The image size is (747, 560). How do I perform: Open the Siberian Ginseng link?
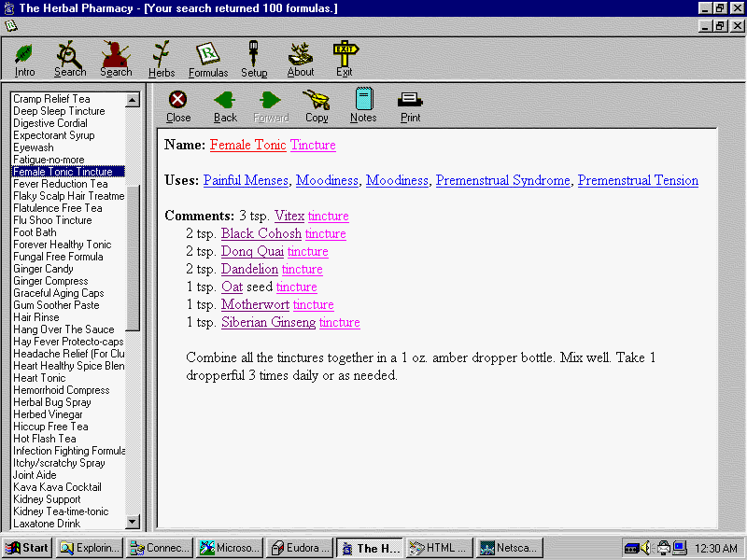[x=268, y=322]
